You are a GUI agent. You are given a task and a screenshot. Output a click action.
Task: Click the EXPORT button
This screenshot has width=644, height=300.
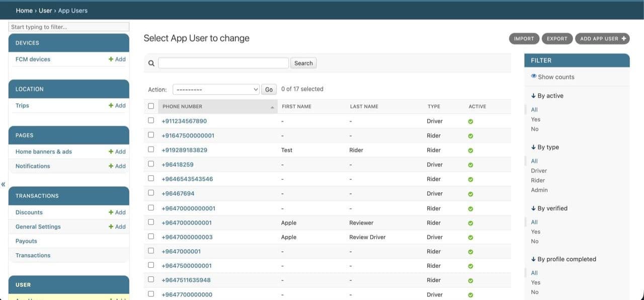557,39
